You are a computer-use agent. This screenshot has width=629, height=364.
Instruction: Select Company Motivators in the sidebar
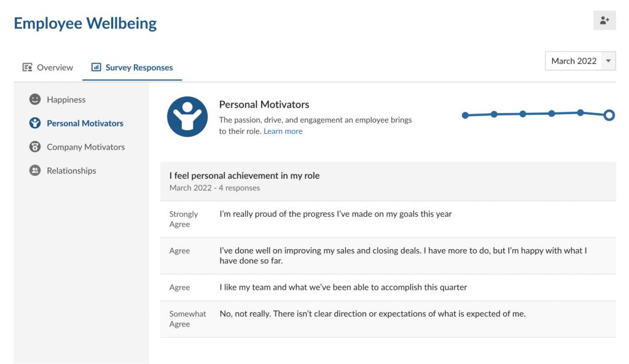pyautogui.click(x=85, y=147)
